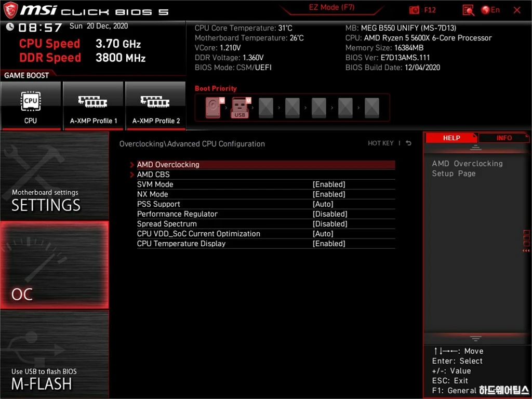Viewport: 532px width, 399px height.
Task: Click the clock icon beside the time
Action: point(10,26)
